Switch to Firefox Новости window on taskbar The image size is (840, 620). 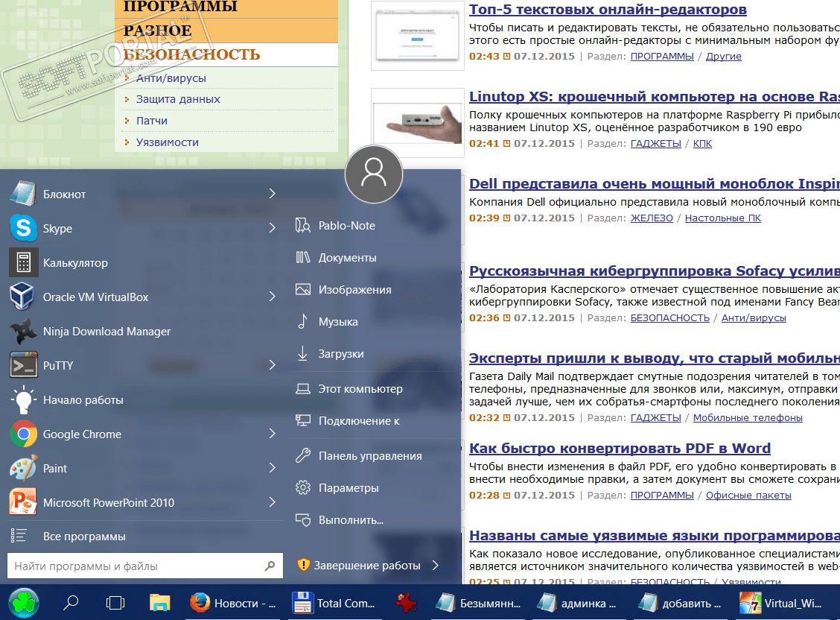click(x=234, y=603)
